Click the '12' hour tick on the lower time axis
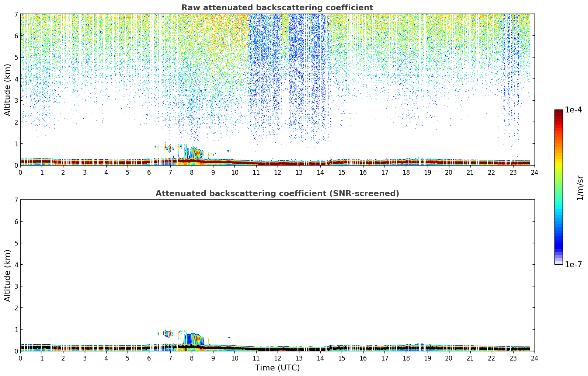 277,358
